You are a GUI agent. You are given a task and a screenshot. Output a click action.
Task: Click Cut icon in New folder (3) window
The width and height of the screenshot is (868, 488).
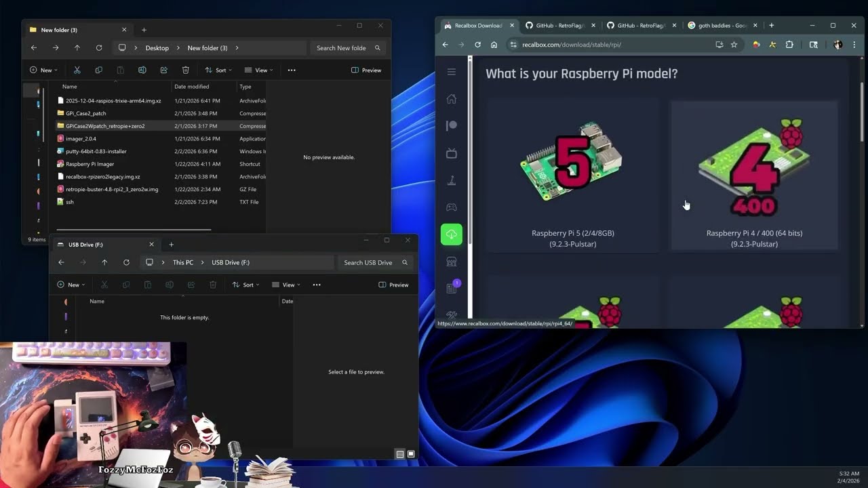(77, 70)
